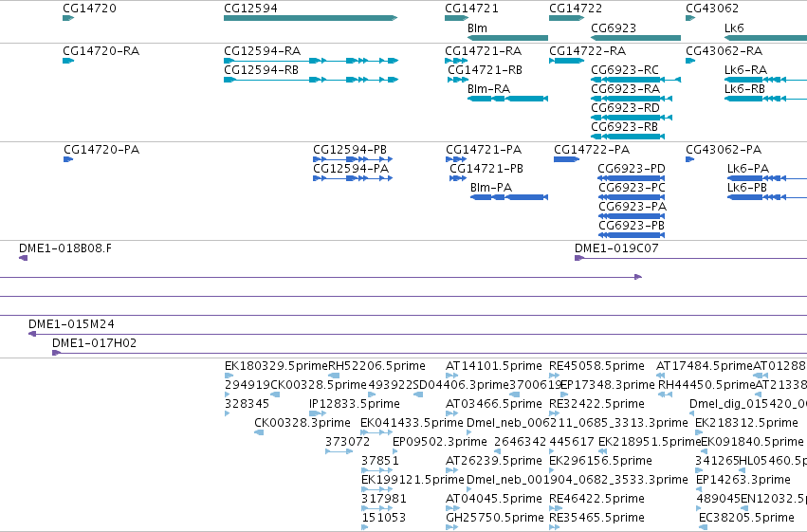
Task: Select the CG12594-PA CDS glyph
Action: pos(353,178)
